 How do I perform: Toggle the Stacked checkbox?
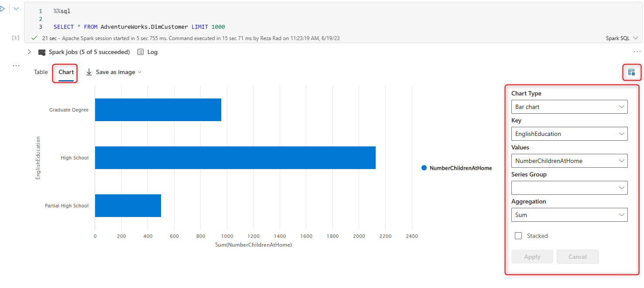(x=518, y=236)
